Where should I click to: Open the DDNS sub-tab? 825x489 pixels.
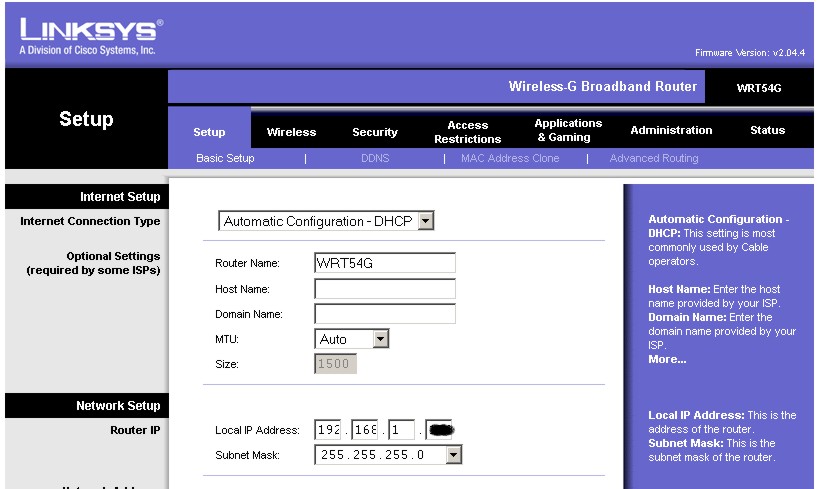(375, 158)
